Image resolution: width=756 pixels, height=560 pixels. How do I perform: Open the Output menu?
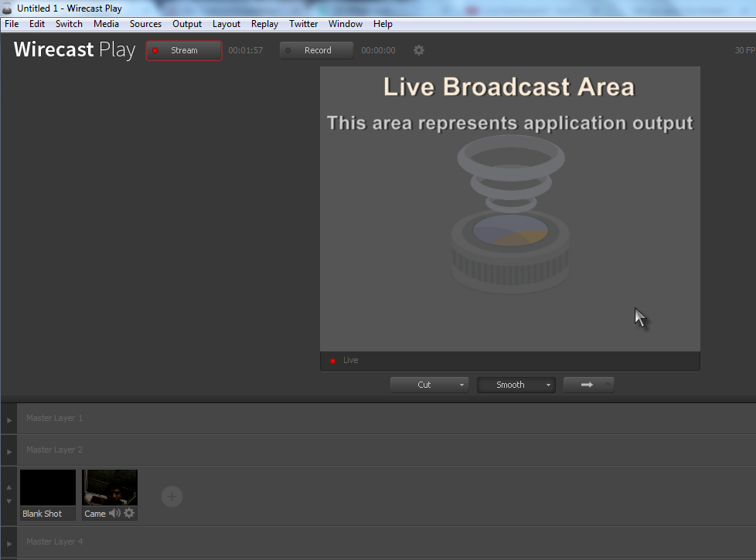pos(187,24)
